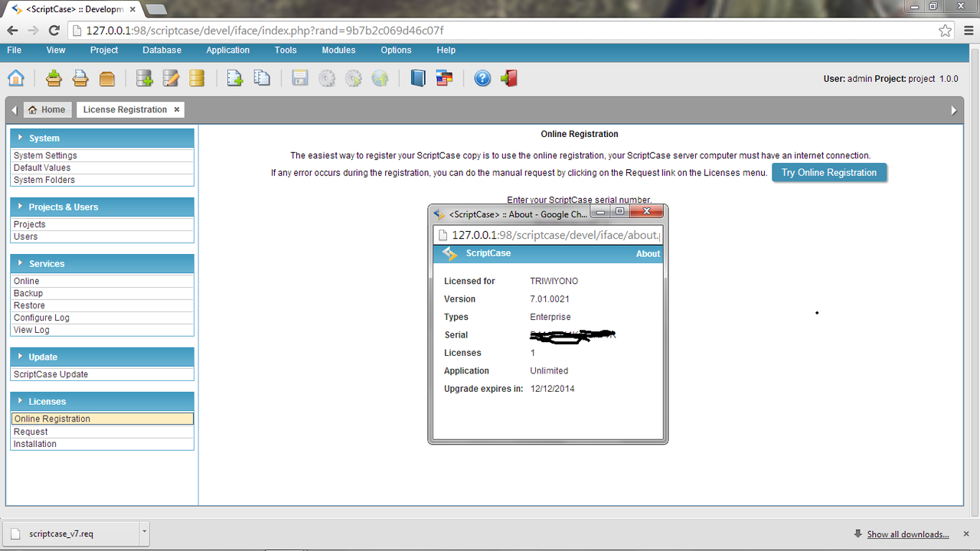Viewport: 980px width, 551px height.
Task: Reload the page in Chrome
Action: tap(54, 31)
